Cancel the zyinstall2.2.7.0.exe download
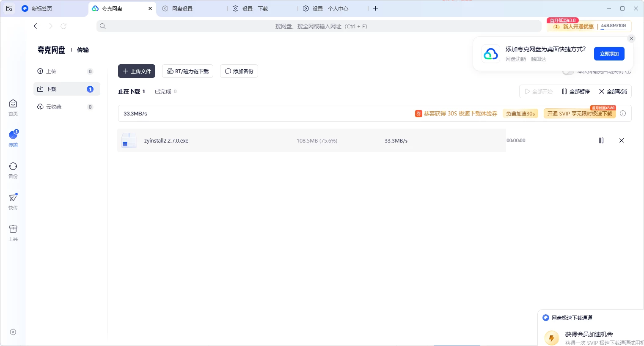Screen dimensions: 644x346 pyautogui.click(x=621, y=140)
